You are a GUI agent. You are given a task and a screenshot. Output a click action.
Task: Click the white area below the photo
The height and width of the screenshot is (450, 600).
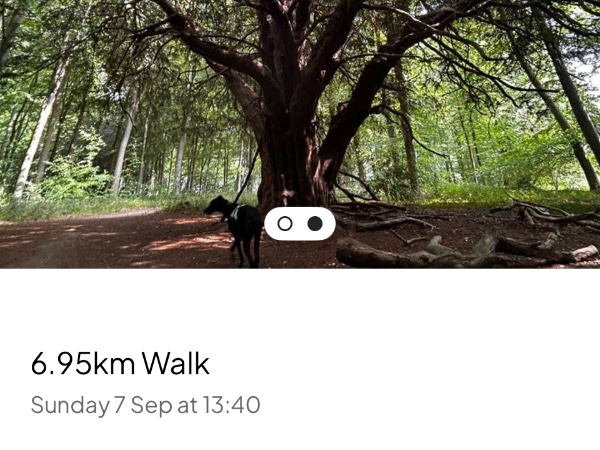300,306
